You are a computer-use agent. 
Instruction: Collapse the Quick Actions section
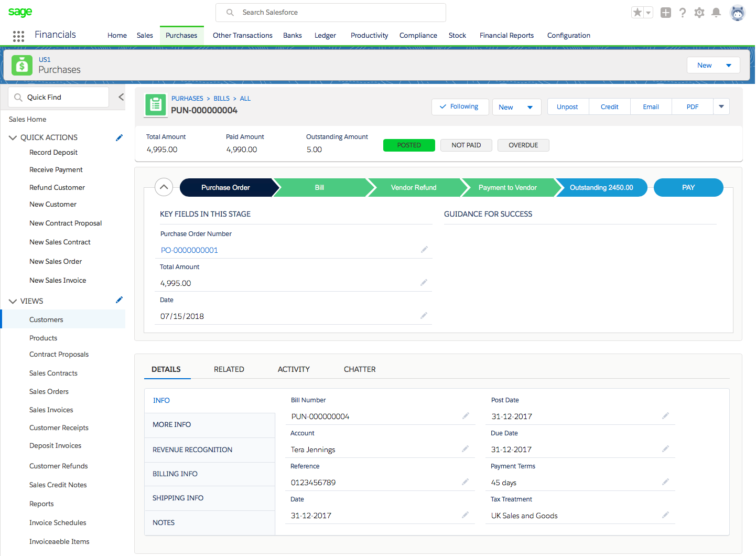tap(13, 137)
